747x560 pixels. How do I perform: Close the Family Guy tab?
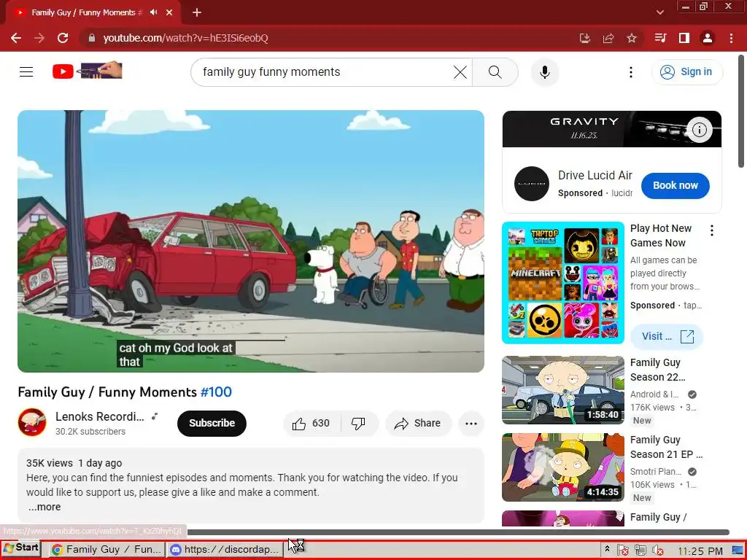tap(169, 12)
